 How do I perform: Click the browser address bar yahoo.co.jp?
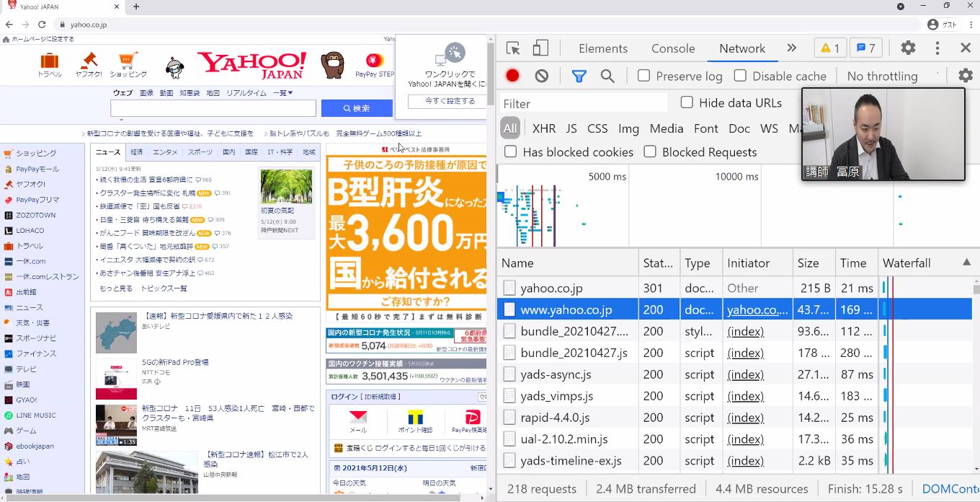coord(89,25)
